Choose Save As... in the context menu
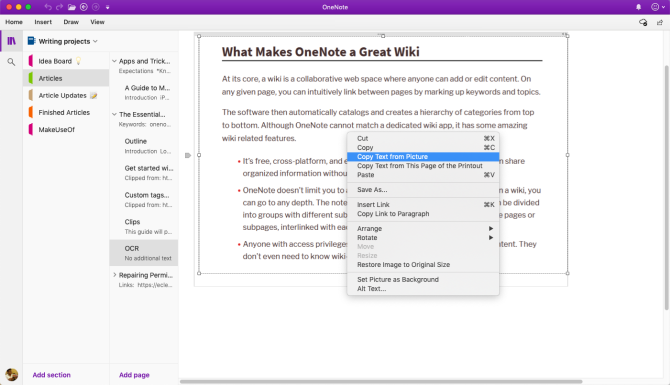The image size is (670, 385). (423, 190)
